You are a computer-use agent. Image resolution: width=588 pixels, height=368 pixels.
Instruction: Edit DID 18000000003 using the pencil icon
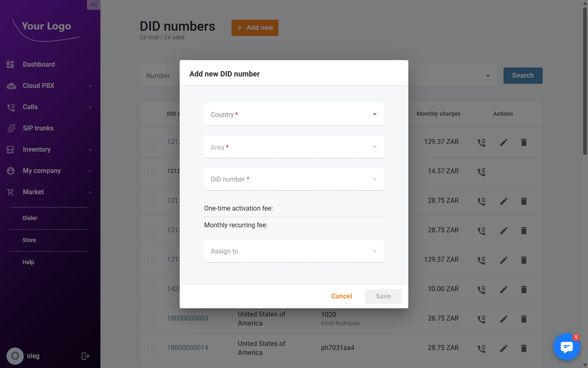(503, 319)
